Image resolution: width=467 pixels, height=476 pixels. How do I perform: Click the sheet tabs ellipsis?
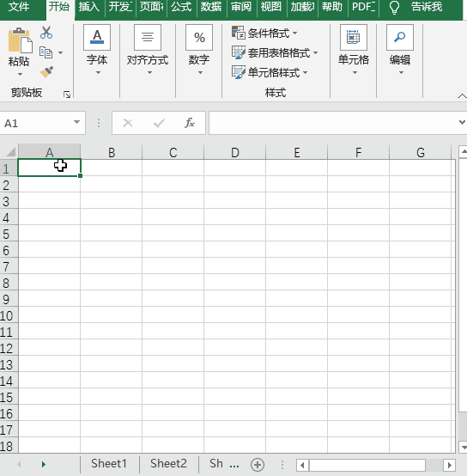(234, 465)
